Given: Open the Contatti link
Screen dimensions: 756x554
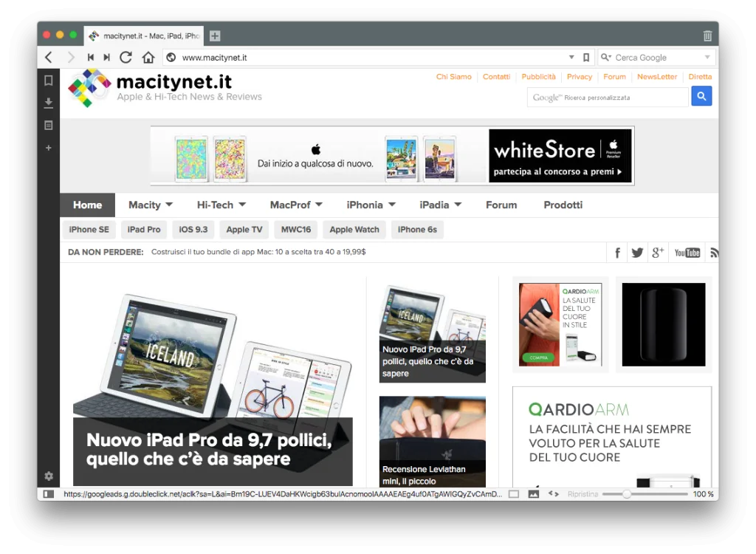Looking at the screenshot, I should point(497,76).
